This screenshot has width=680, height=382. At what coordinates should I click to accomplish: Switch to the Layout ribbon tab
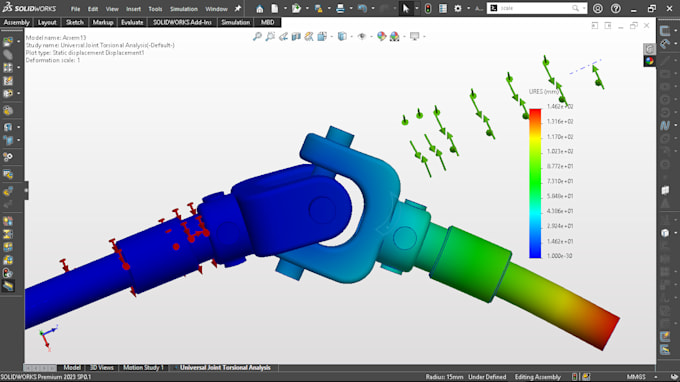[x=47, y=22]
